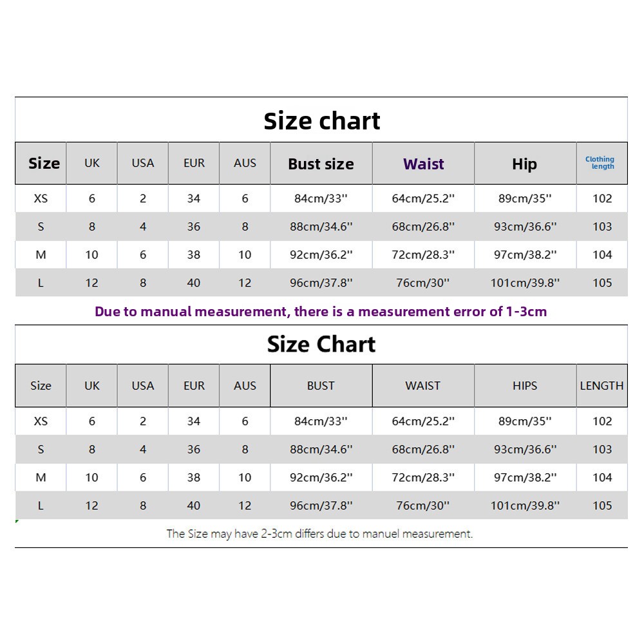Click 93cm/36.6'' under the "Hip" header
Image resolution: width=644 pixels, height=644 pixels.
[525, 227]
